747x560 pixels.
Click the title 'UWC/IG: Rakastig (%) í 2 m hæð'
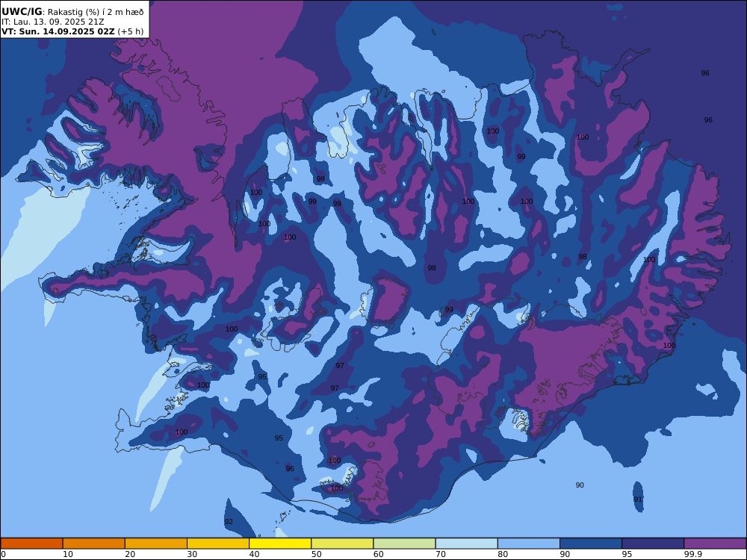click(x=72, y=12)
